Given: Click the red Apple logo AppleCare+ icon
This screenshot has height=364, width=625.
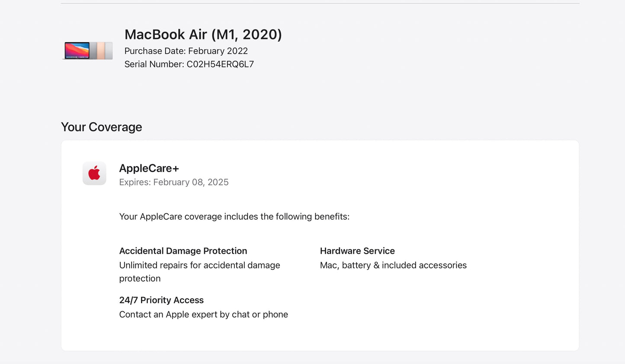Looking at the screenshot, I should (x=94, y=174).
